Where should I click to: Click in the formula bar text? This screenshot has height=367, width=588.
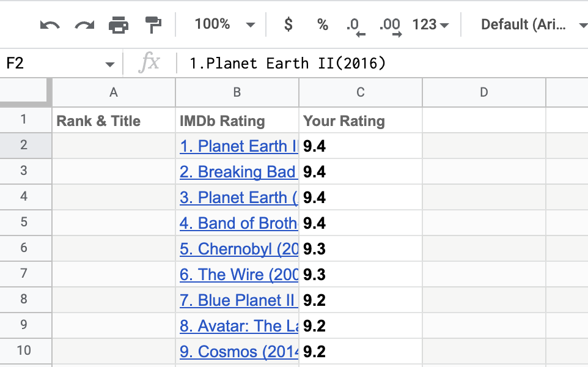pyautogui.click(x=287, y=63)
